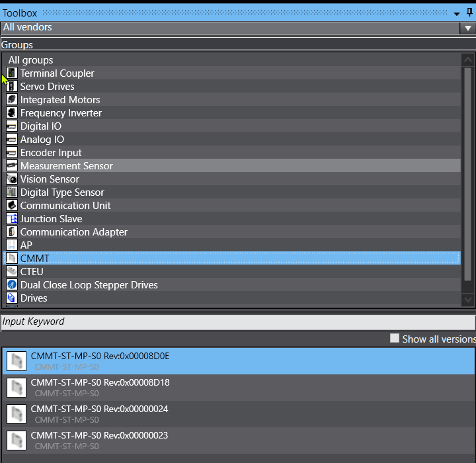The height and width of the screenshot is (463, 476).
Task: Click the CTEU group icon
Action: coord(12,271)
